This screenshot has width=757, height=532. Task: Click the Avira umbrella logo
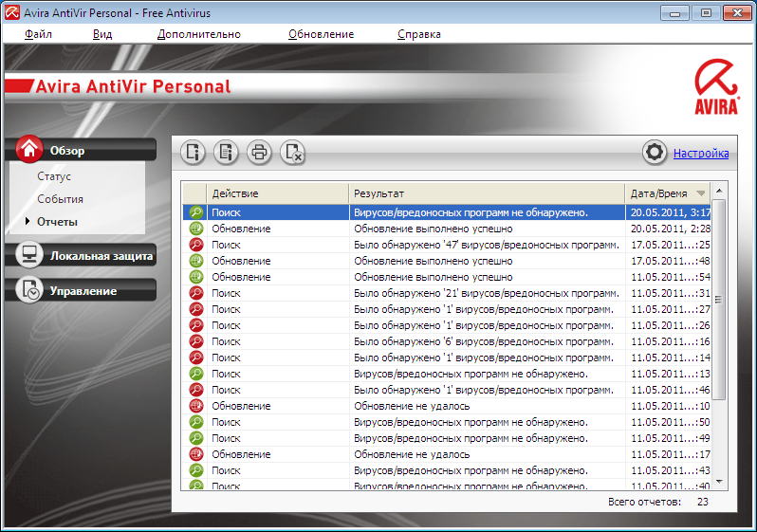(x=716, y=87)
